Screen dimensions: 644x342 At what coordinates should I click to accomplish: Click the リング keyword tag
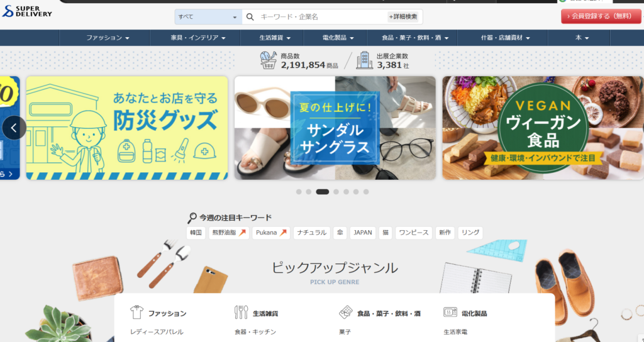tap(470, 233)
